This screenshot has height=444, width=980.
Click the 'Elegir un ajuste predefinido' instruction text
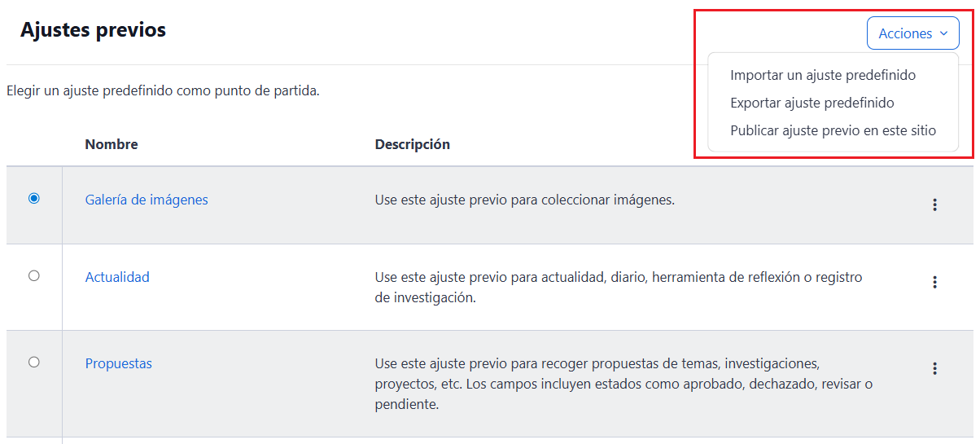point(163,90)
